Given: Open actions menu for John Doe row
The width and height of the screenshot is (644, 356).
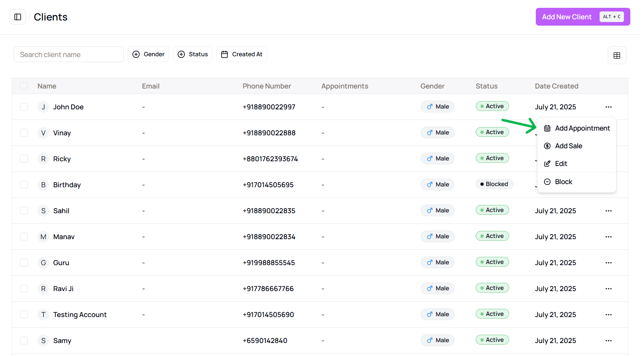Looking at the screenshot, I should click(x=609, y=107).
